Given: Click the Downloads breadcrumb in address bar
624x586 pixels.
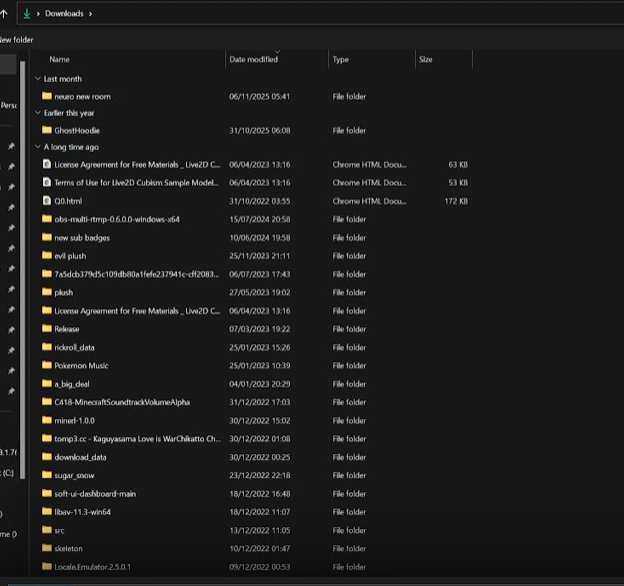Looking at the screenshot, I should click(64, 14).
